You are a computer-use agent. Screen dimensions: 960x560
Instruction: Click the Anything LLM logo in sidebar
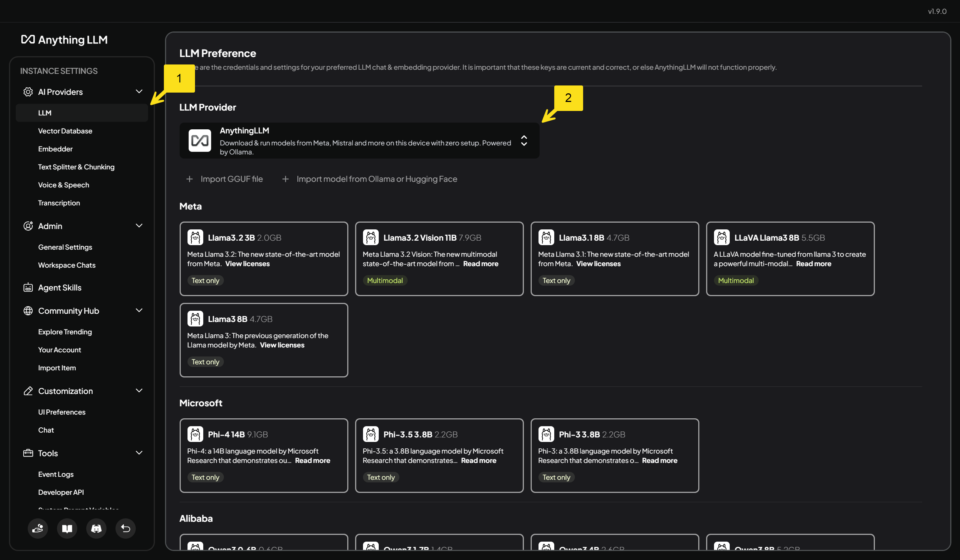click(64, 40)
